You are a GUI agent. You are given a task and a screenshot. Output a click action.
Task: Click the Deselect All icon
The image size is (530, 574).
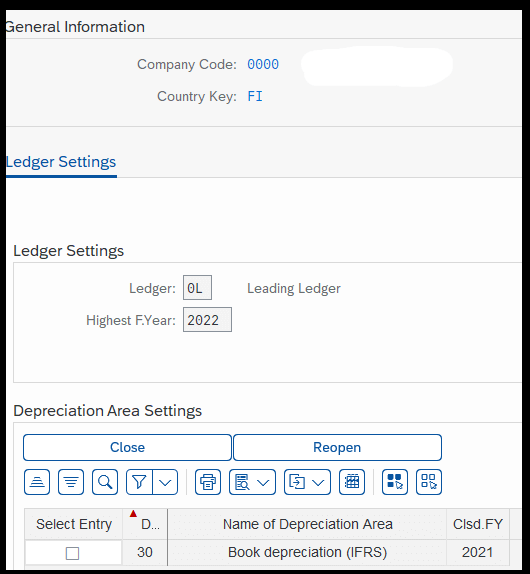pos(429,482)
